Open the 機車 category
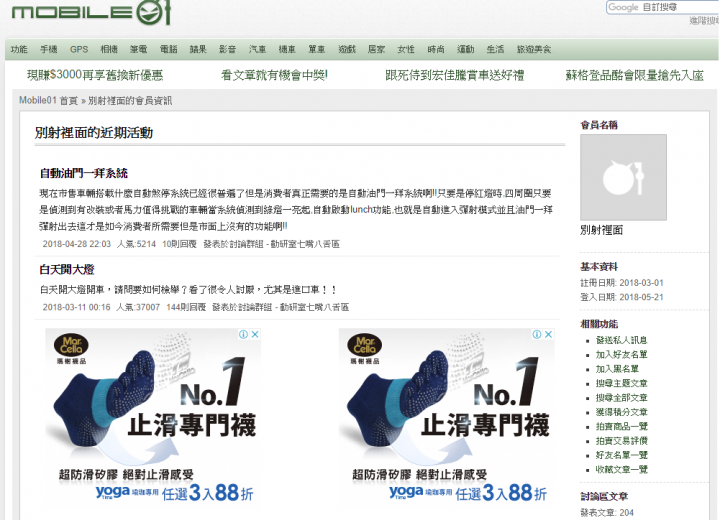720x520 pixels. 287,49
